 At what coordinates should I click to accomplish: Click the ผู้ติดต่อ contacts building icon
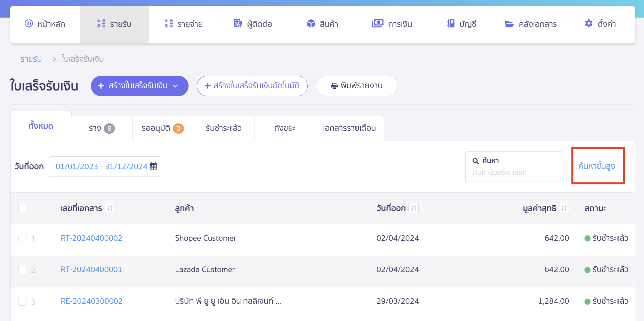(x=238, y=23)
